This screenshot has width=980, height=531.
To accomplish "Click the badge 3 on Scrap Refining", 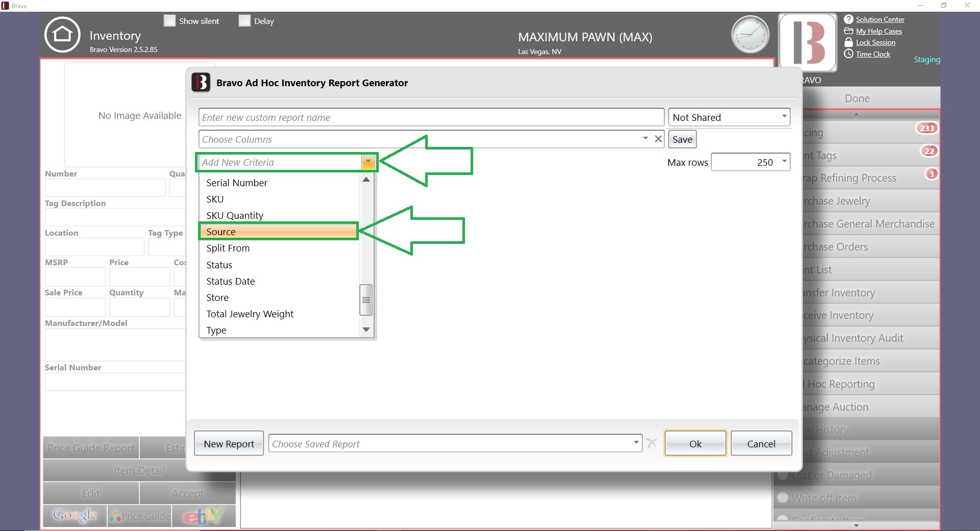I will click(932, 174).
